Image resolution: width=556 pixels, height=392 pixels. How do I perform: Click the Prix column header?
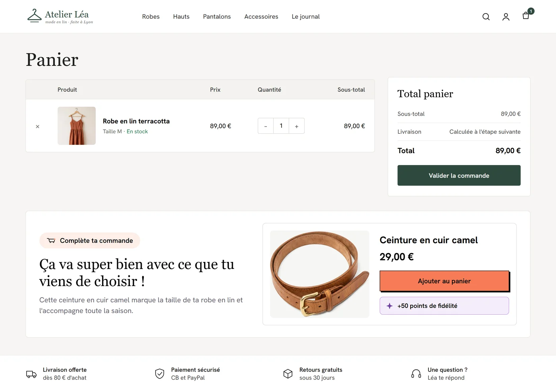pyautogui.click(x=215, y=90)
